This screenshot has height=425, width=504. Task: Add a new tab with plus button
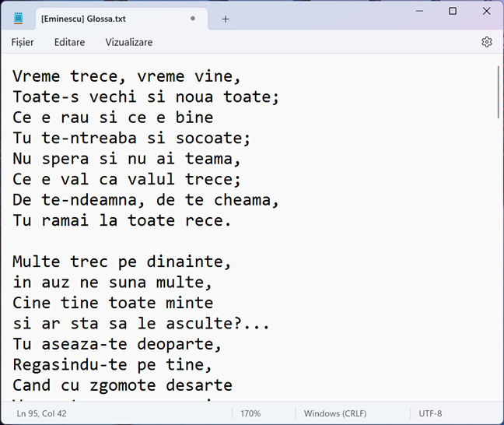tap(226, 19)
